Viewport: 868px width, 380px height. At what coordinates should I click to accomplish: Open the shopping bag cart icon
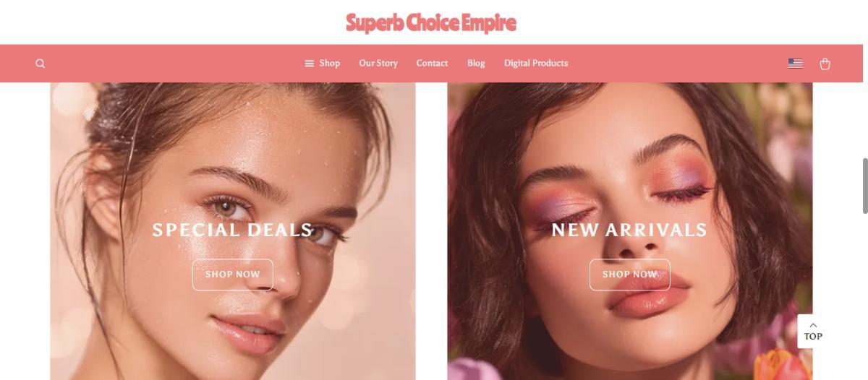825,64
